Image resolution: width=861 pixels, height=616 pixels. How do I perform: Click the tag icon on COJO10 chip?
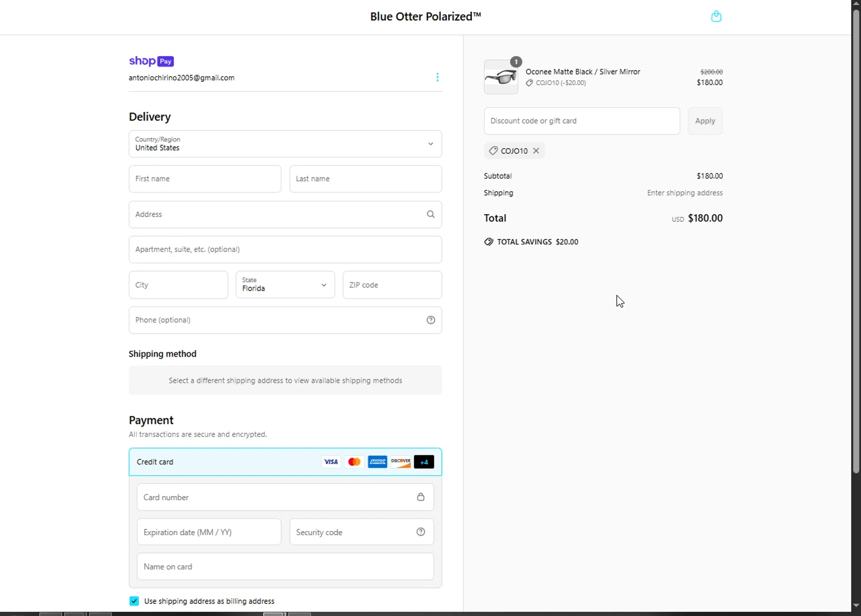tap(493, 150)
